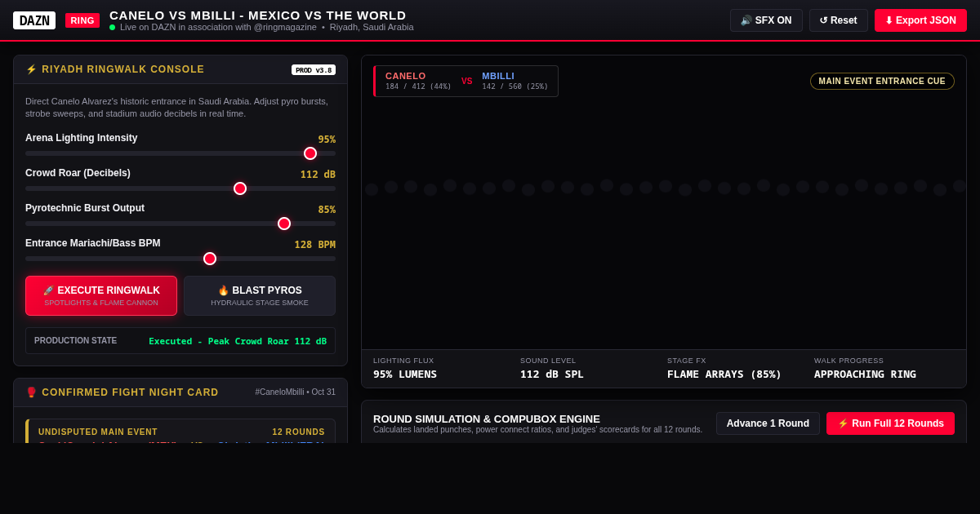
Task: Set the Pyrotechnic Burst Output slider thumb
Action: coord(284,224)
